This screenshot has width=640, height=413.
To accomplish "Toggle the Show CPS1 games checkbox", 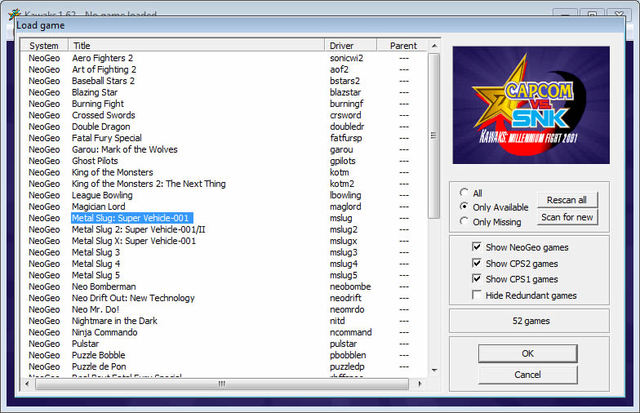I will [x=477, y=279].
